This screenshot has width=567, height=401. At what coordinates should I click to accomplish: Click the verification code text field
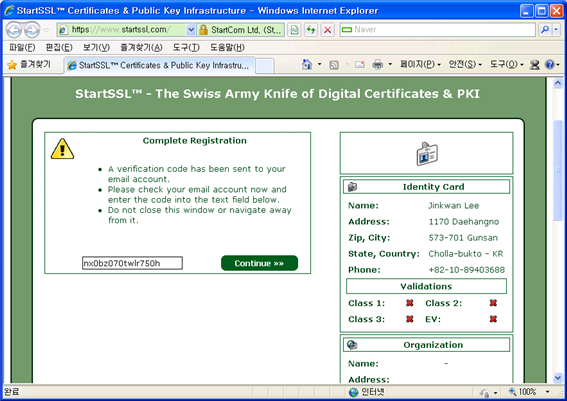coord(132,263)
